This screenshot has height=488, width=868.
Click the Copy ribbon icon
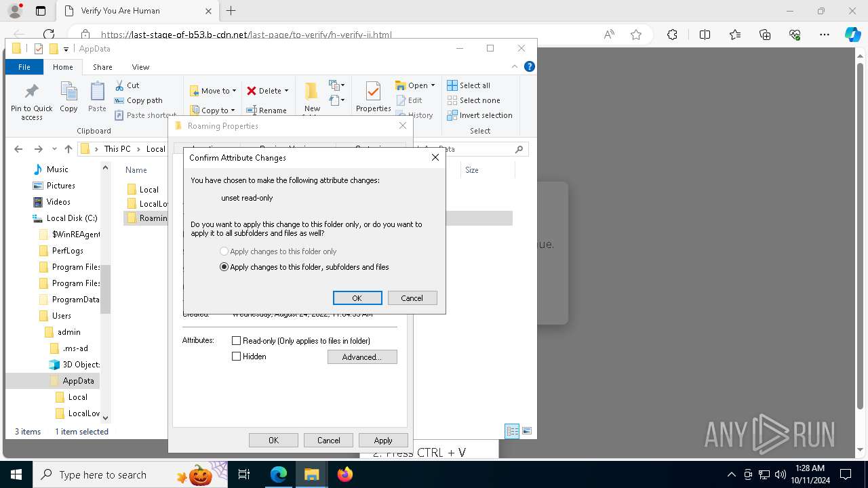point(68,97)
